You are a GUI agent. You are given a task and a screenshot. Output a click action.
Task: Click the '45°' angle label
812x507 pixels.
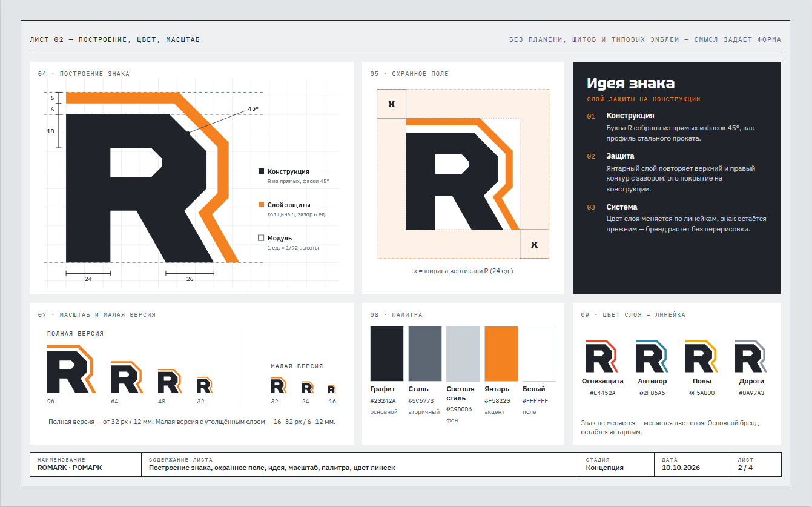coord(253,109)
